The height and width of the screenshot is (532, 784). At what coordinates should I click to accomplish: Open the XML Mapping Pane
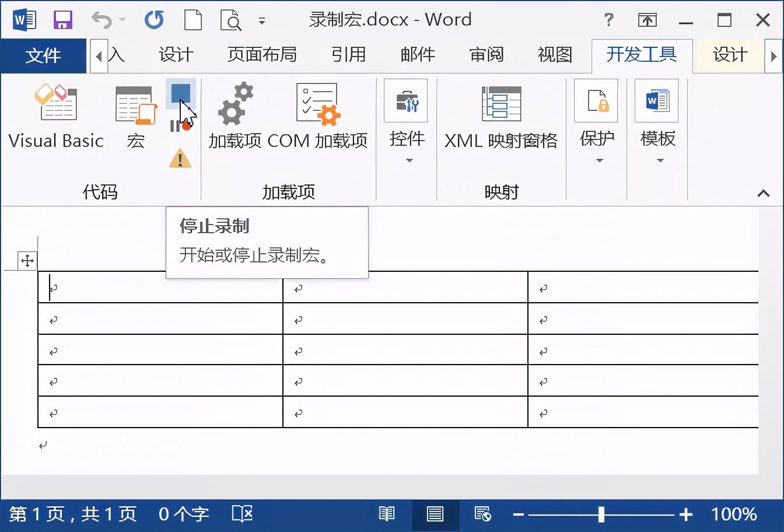(501, 116)
